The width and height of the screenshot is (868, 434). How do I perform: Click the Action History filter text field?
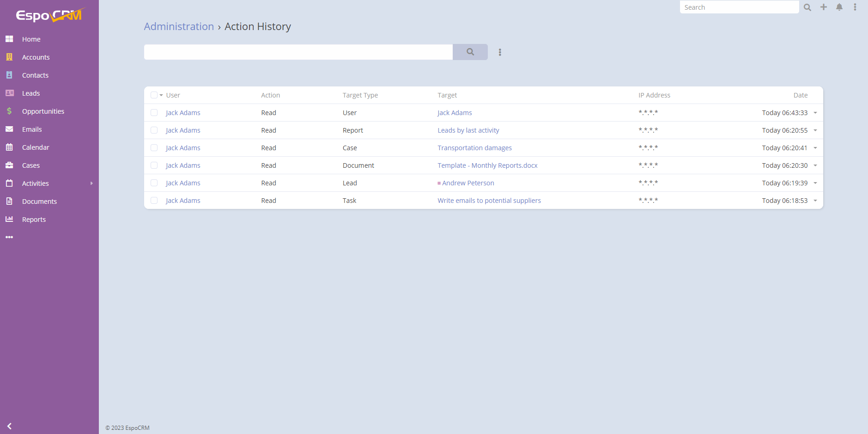pos(298,52)
